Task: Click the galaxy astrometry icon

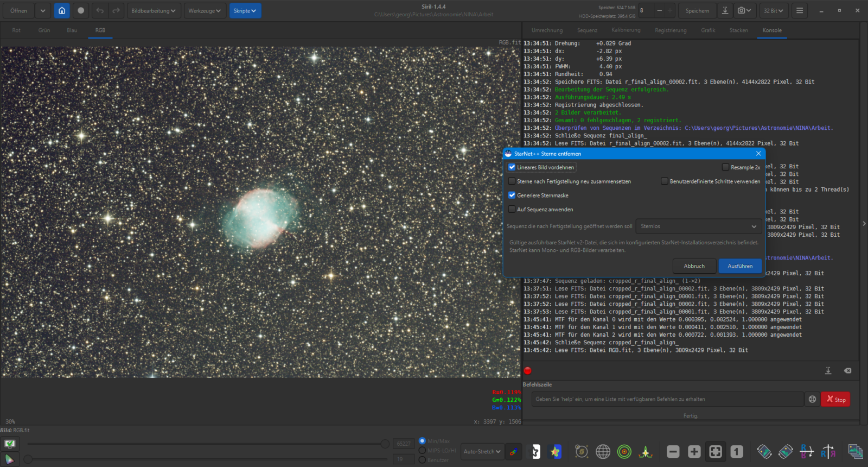Action: click(x=582, y=451)
